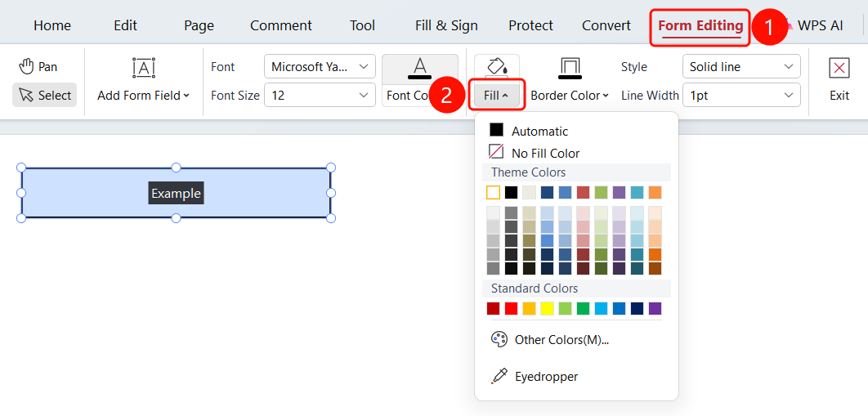Select the Pan hand tool
Image resolution: width=868 pixels, height=416 pixels.
(x=38, y=67)
